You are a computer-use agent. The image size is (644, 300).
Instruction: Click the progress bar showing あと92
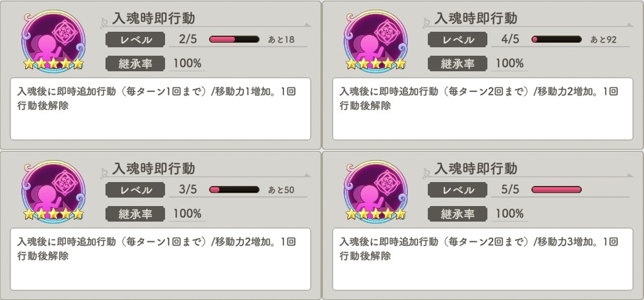point(556,40)
